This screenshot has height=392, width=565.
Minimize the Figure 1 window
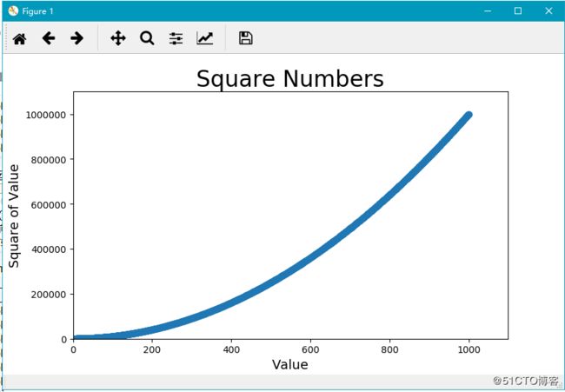(488, 10)
